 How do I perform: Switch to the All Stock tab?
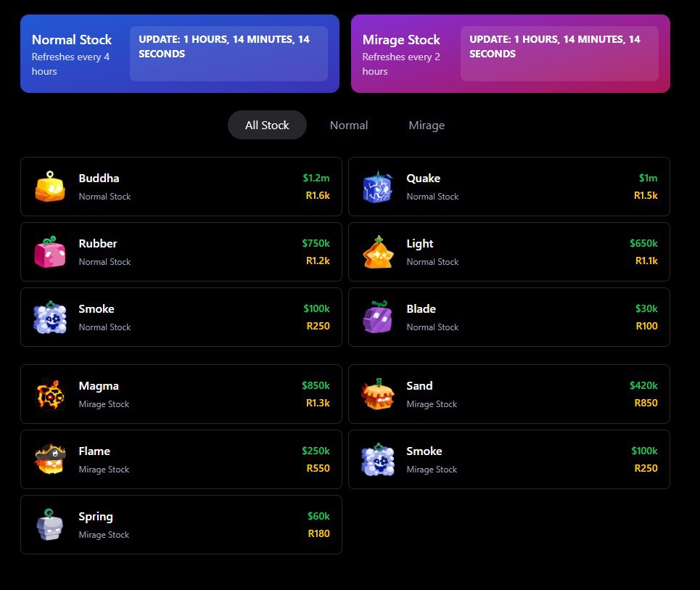(267, 125)
